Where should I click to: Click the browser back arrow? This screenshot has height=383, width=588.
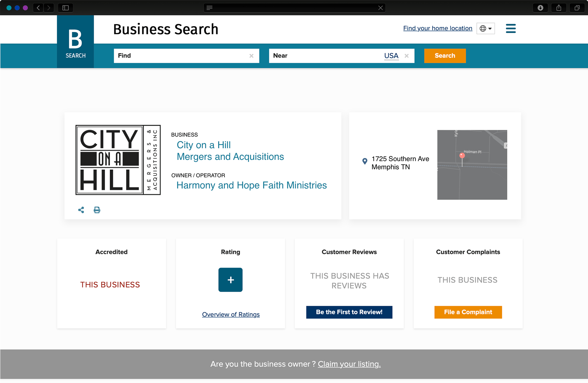pos(38,8)
